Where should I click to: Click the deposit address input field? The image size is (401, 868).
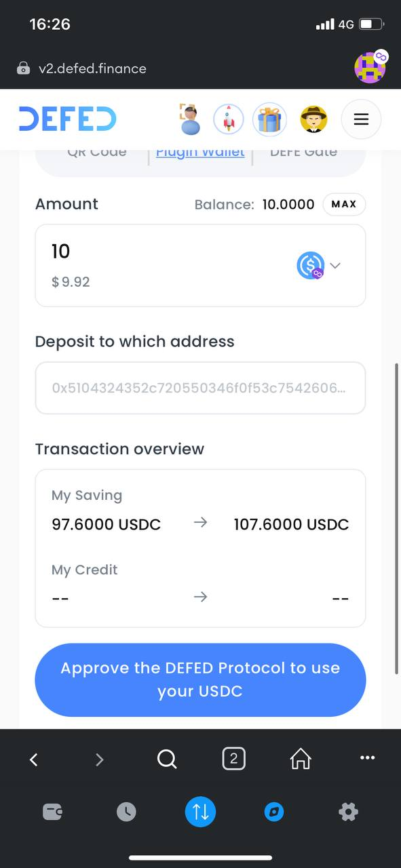pyautogui.click(x=200, y=388)
